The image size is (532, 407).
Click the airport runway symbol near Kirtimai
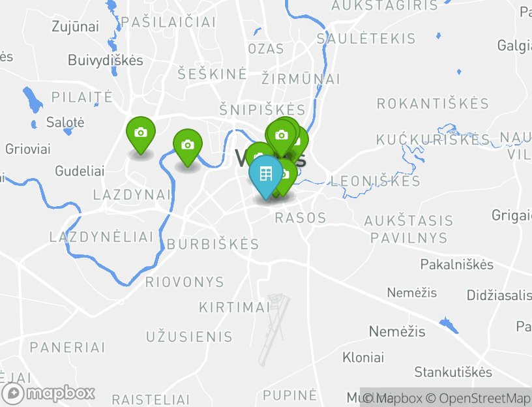coord(274,329)
